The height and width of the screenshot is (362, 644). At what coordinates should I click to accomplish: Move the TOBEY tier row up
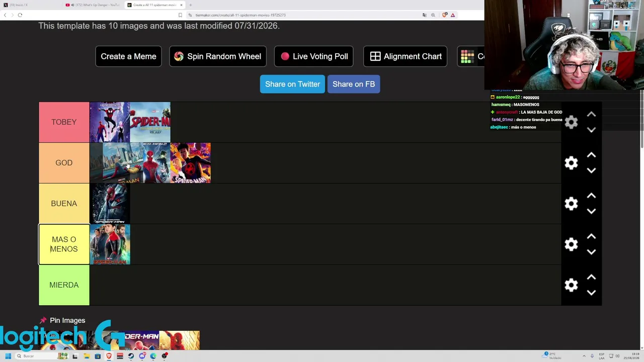click(x=591, y=115)
